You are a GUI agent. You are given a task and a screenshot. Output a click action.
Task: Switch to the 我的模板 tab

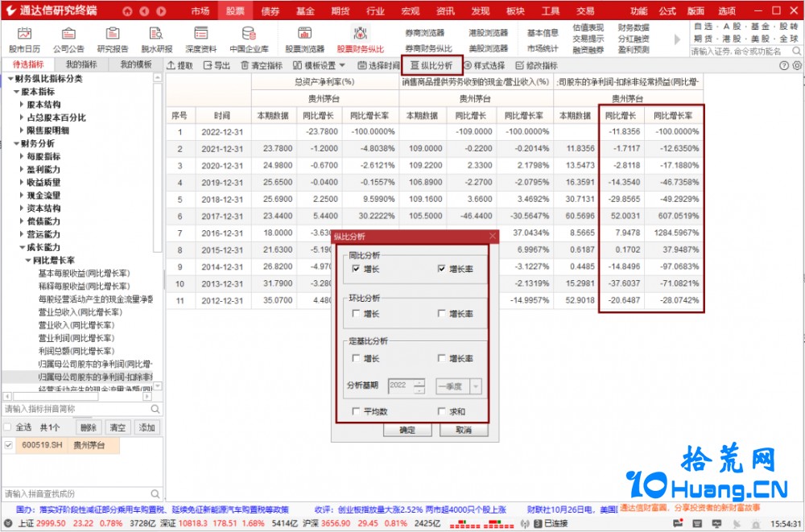(x=135, y=64)
